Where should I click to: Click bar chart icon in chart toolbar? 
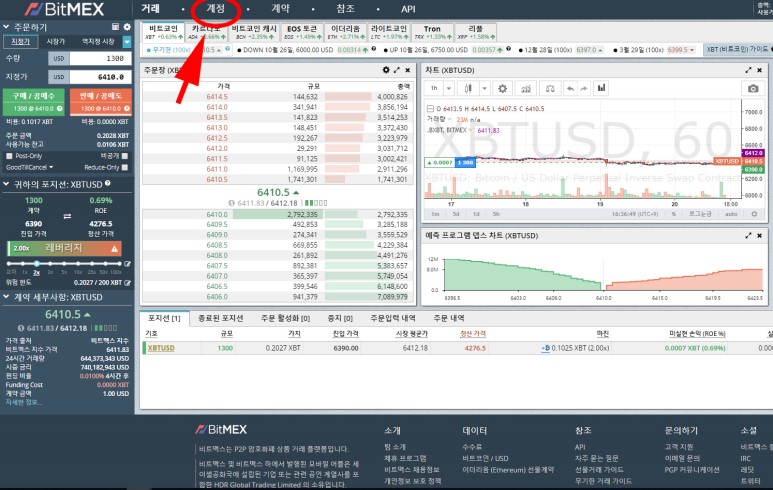tap(601, 88)
